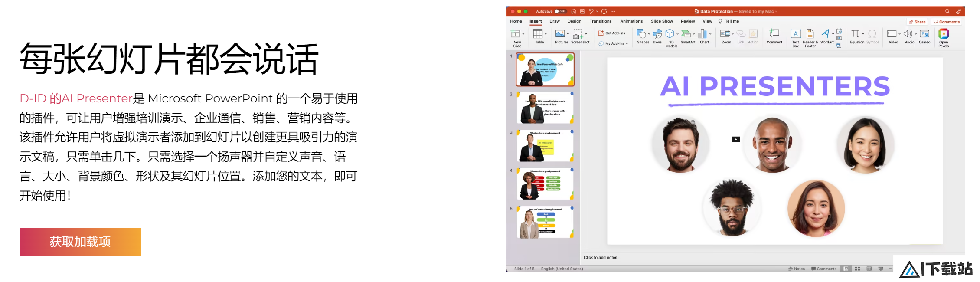
Task: Insert a SmartArt graphic
Action: coord(687,36)
